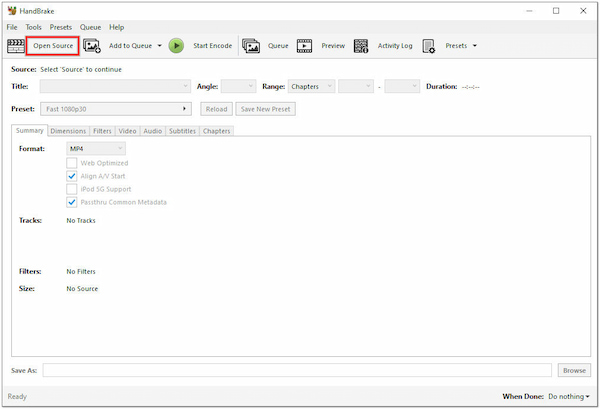Click the green Start Encode play icon
The width and height of the screenshot is (600, 409).
(176, 46)
